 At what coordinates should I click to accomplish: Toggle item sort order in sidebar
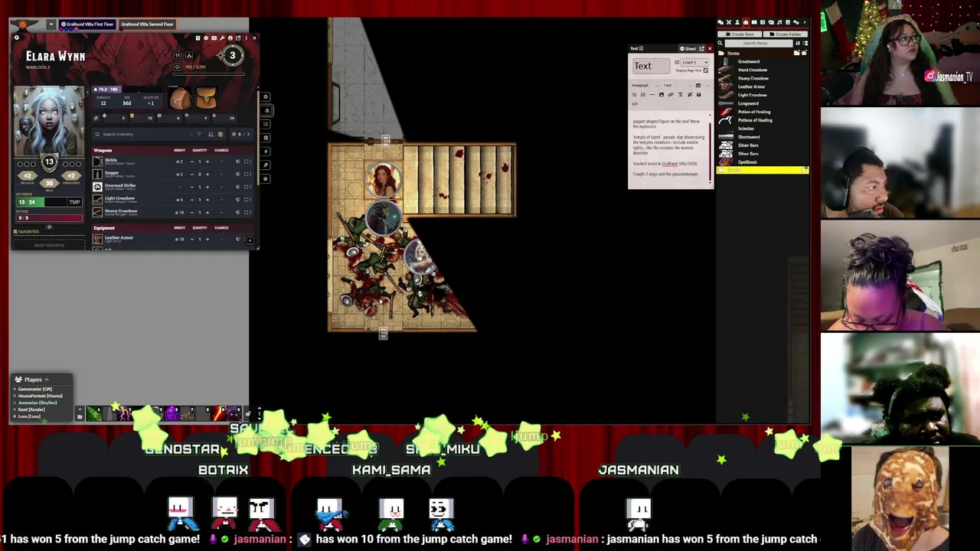pos(798,43)
